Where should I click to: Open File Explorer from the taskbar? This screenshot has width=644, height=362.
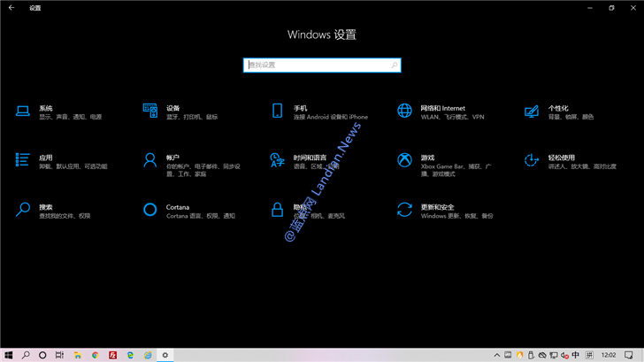[78, 355]
